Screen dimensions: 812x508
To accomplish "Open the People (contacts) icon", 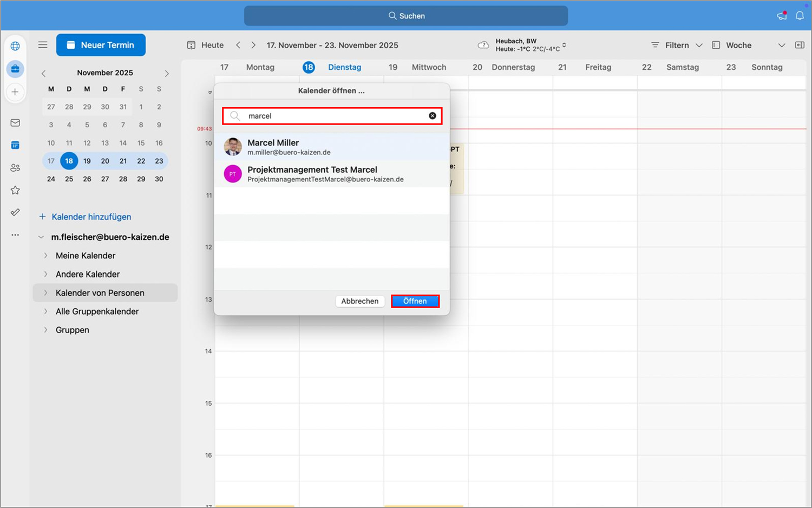I will click(15, 167).
